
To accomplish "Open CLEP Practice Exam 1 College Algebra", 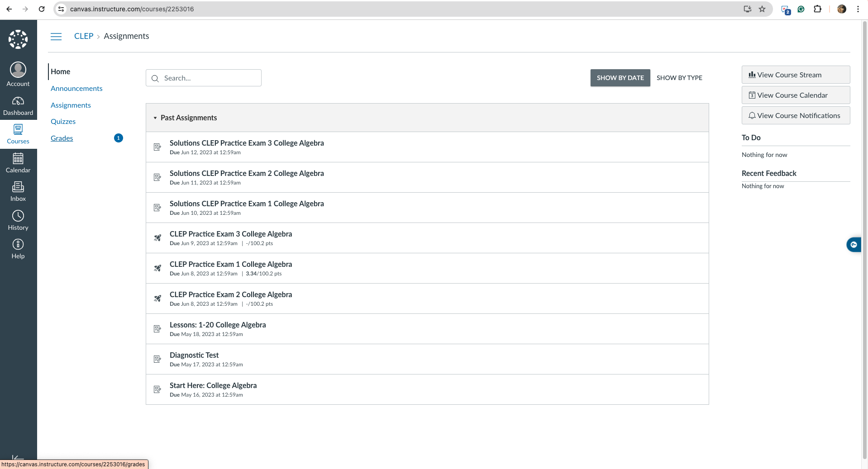I will [230, 264].
